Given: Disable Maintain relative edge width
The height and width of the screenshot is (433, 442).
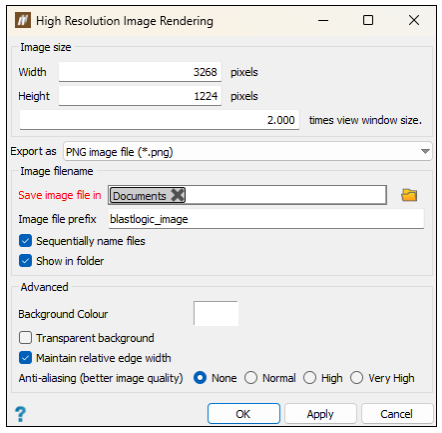Looking at the screenshot, I should click(25, 358).
